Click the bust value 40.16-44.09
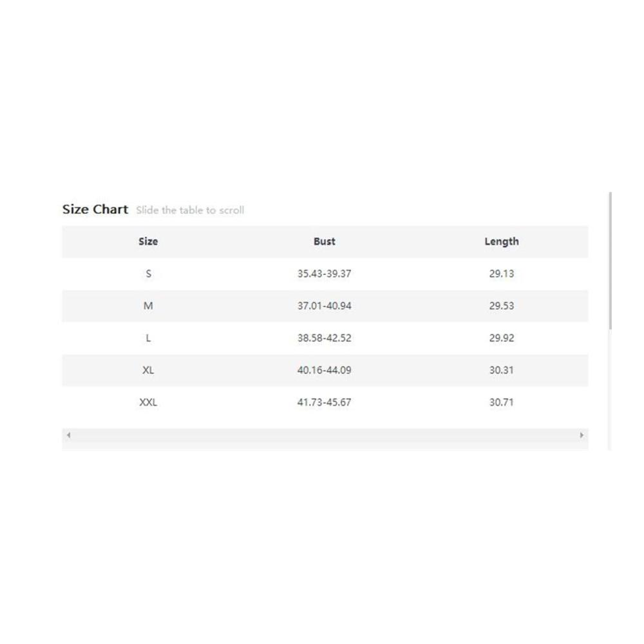This screenshot has width=644, height=644. coord(325,370)
